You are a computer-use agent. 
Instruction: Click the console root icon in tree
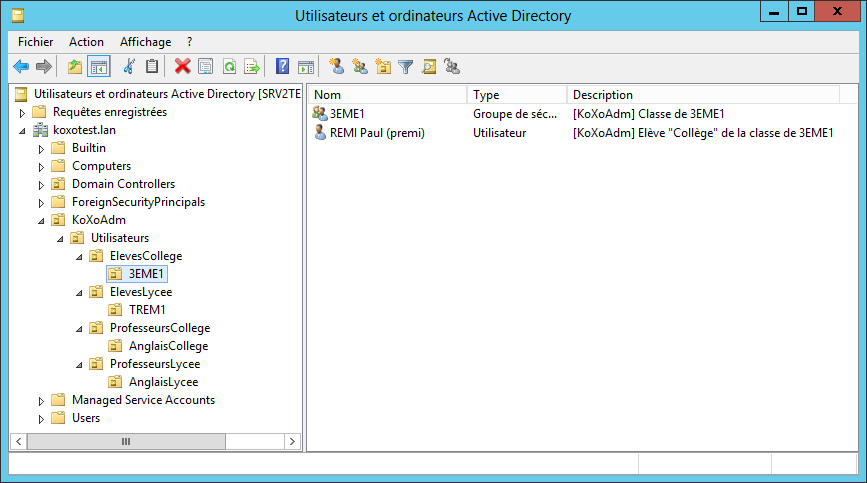click(x=21, y=94)
